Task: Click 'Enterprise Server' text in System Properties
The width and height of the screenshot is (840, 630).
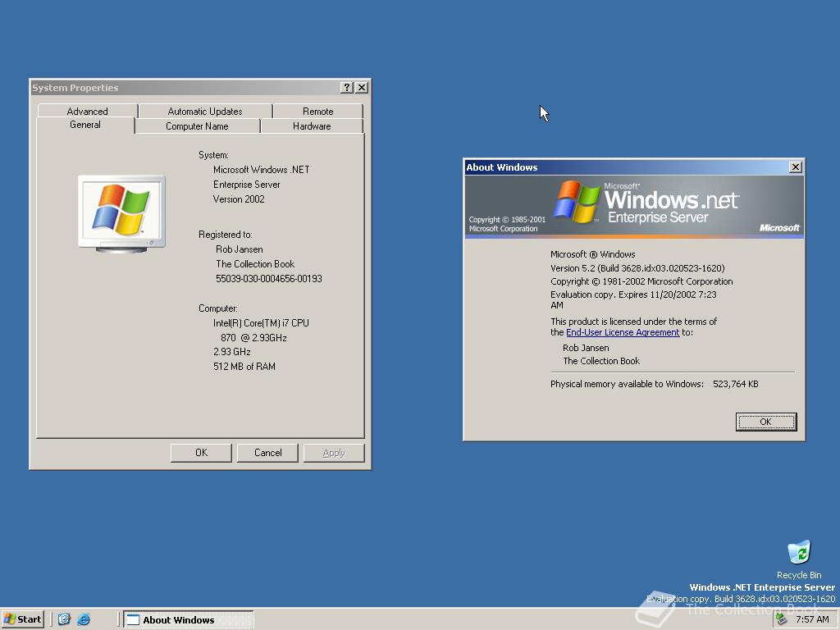Action: [246, 185]
